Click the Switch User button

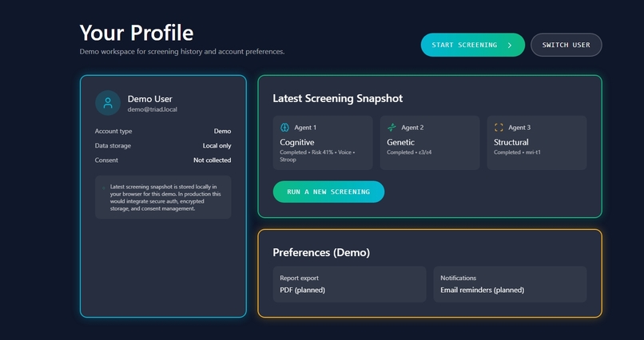click(x=566, y=45)
